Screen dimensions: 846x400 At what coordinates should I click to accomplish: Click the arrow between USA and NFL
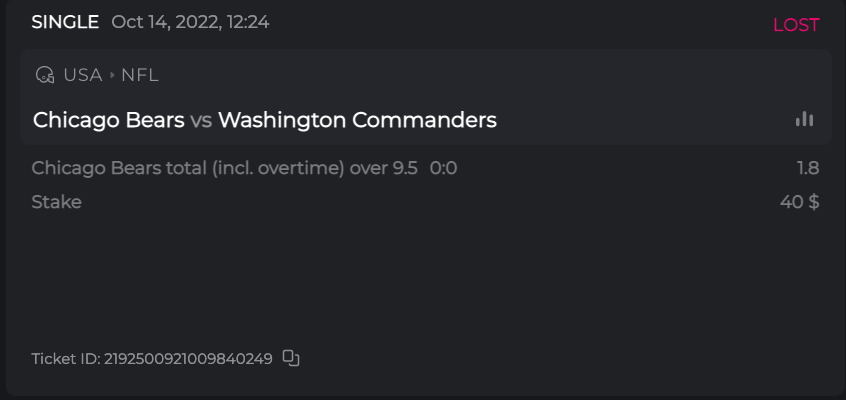pos(112,75)
